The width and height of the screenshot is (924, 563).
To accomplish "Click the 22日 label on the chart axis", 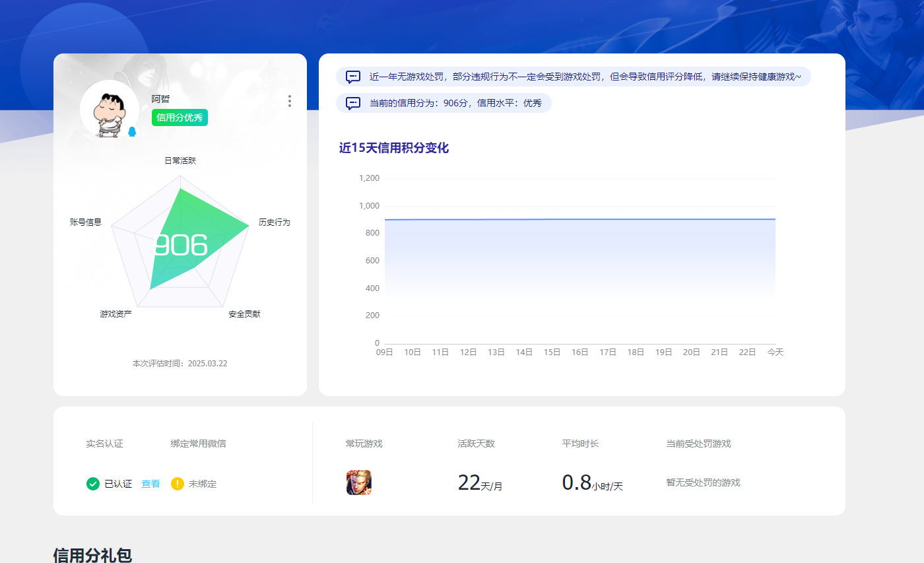I will pyautogui.click(x=747, y=352).
